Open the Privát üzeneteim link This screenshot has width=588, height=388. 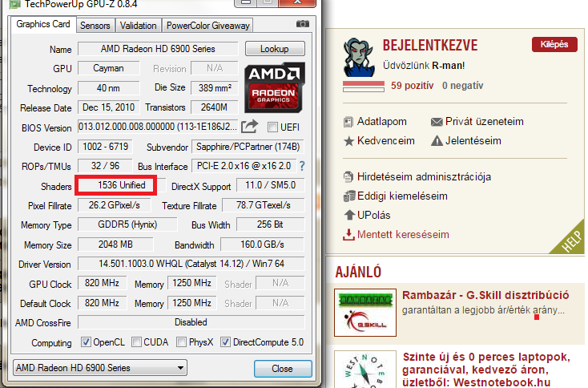point(485,122)
